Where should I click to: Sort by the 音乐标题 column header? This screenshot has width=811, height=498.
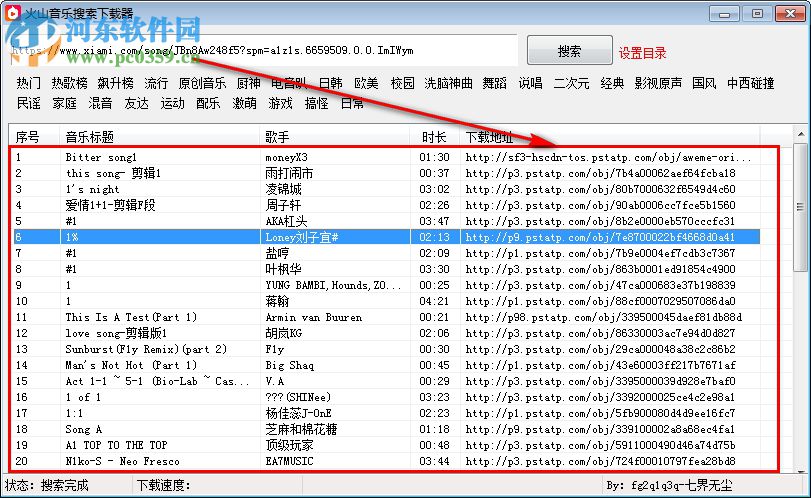pos(159,137)
